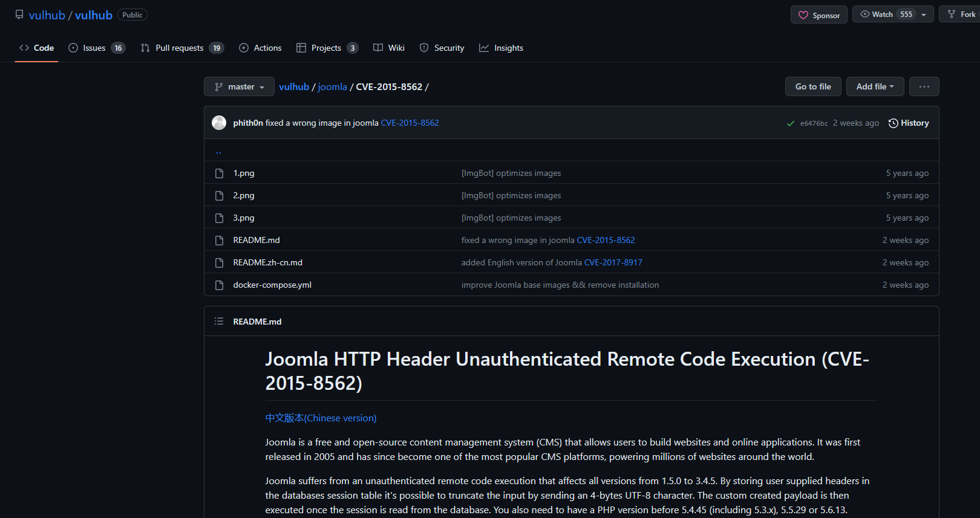Click '5 years ago' timestamp for 1.png
This screenshot has height=518, width=980.
pos(907,173)
